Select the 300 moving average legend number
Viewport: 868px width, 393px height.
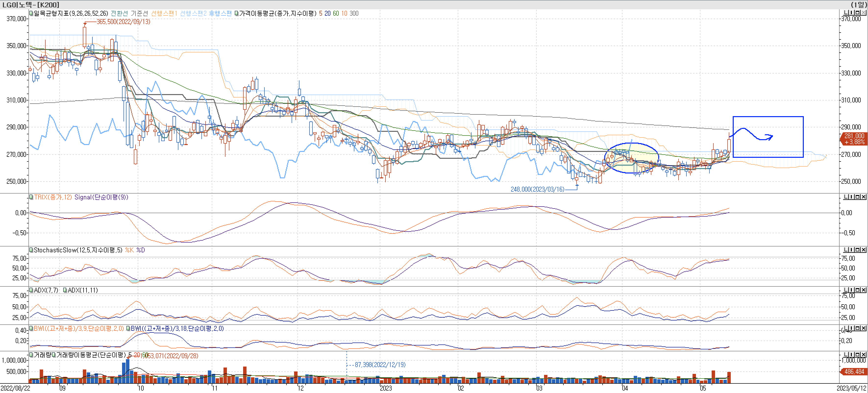[x=354, y=13]
